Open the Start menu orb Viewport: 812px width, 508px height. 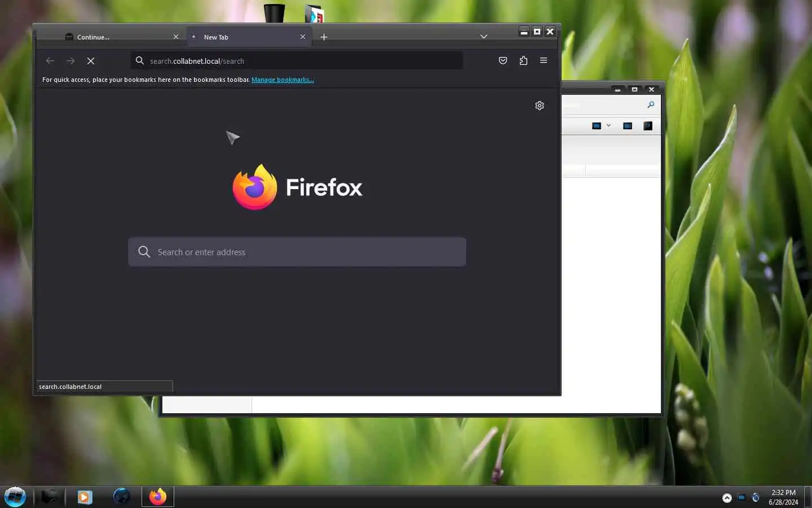pyautogui.click(x=15, y=497)
